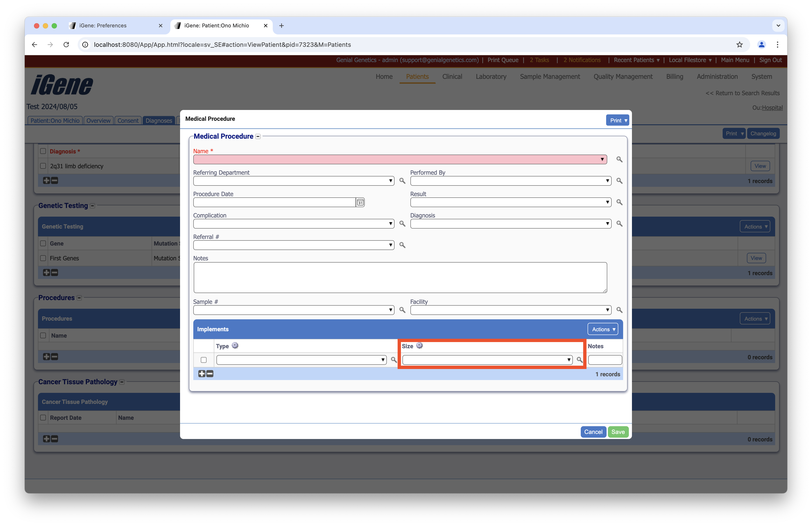Select the First Genes row checkbox
Image resolution: width=812 pixels, height=526 pixels.
click(43, 258)
